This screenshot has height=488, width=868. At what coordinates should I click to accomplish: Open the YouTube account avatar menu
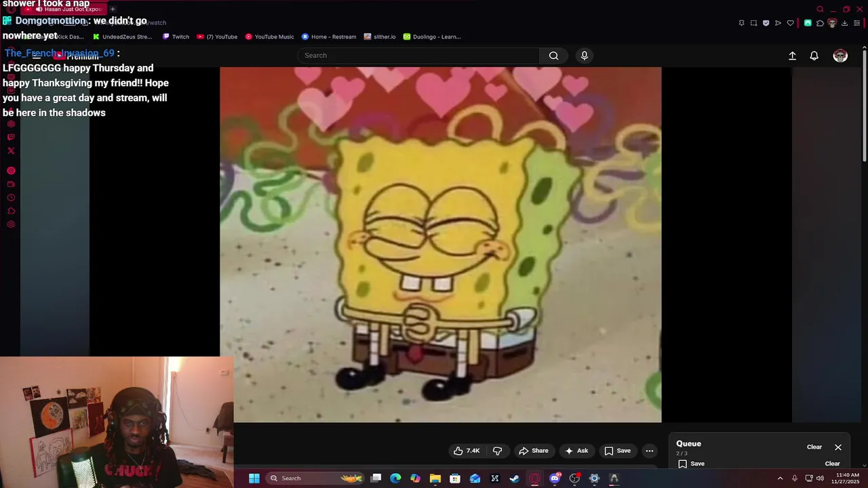[x=840, y=56]
